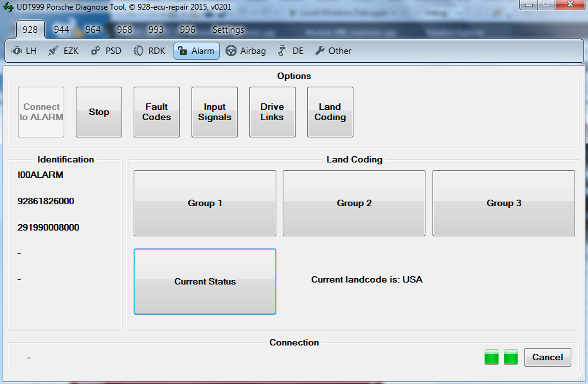Show Input Signals
This screenshot has width=588, height=384.
point(215,112)
